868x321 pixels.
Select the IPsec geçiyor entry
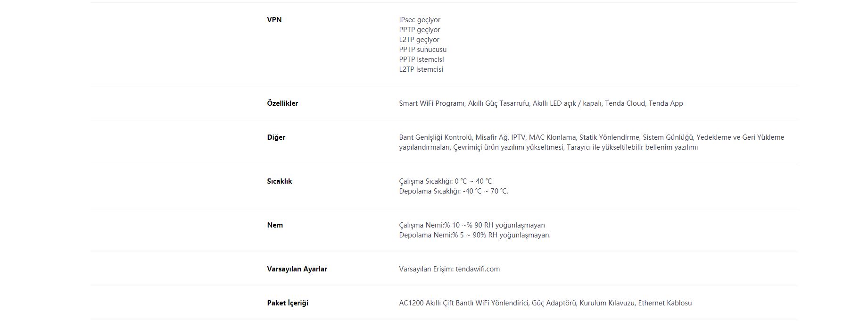point(420,20)
